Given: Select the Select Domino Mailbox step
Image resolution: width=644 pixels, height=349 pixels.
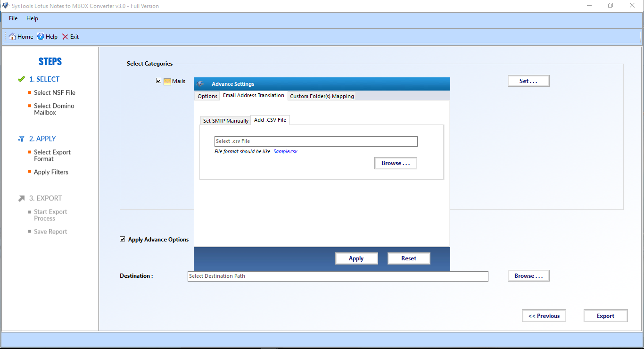Looking at the screenshot, I should click(x=54, y=109).
